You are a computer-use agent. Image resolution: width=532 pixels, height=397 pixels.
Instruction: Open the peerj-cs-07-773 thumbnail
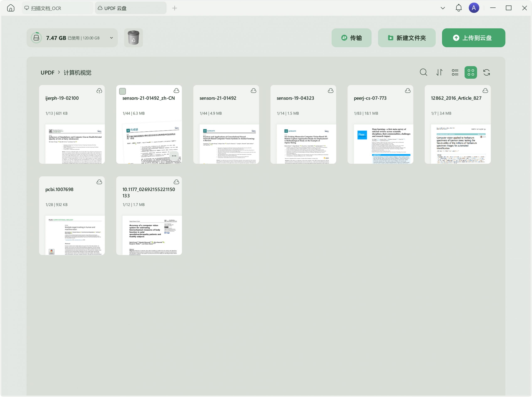click(383, 144)
